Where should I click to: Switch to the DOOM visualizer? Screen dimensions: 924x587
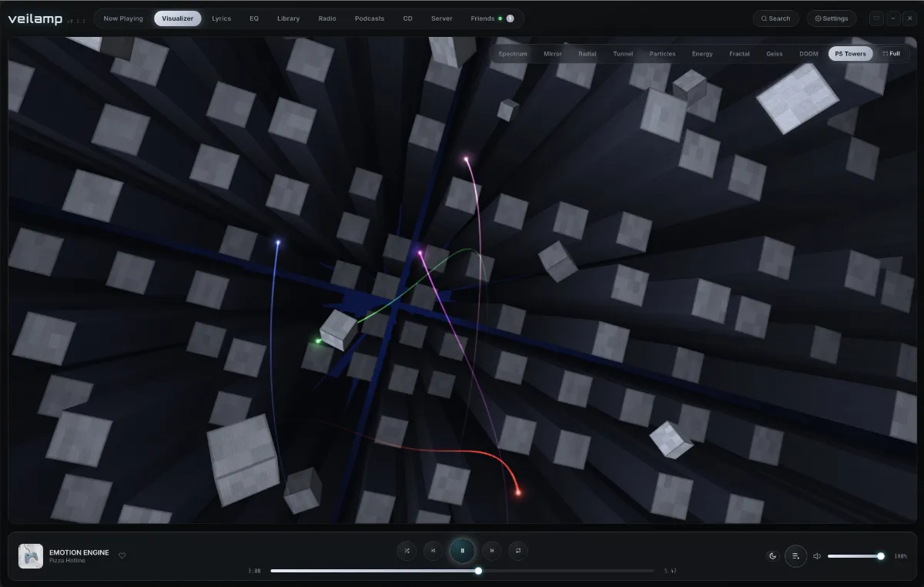click(809, 54)
